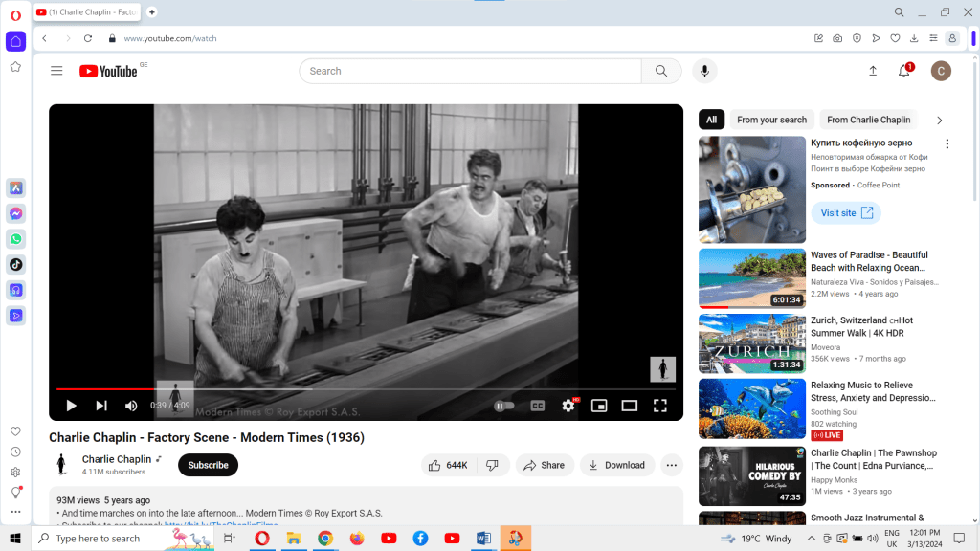Reload the page
Screen dimensions: 980x551
pyautogui.click(x=88, y=38)
